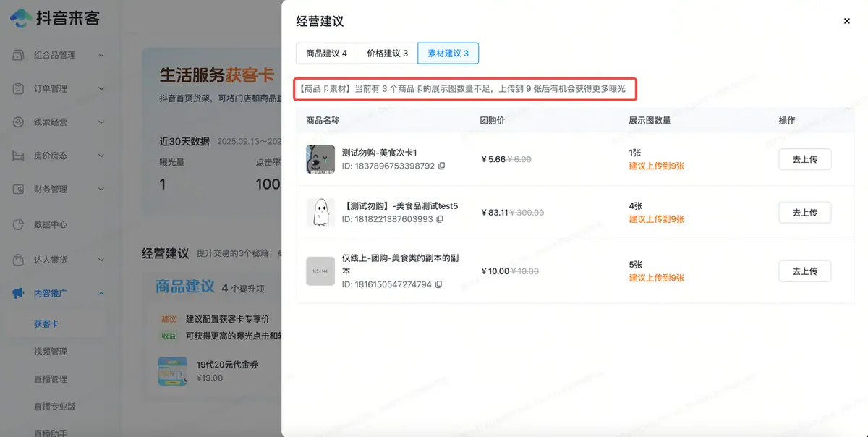Click the 商品建议 heading in background page

(x=185, y=287)
